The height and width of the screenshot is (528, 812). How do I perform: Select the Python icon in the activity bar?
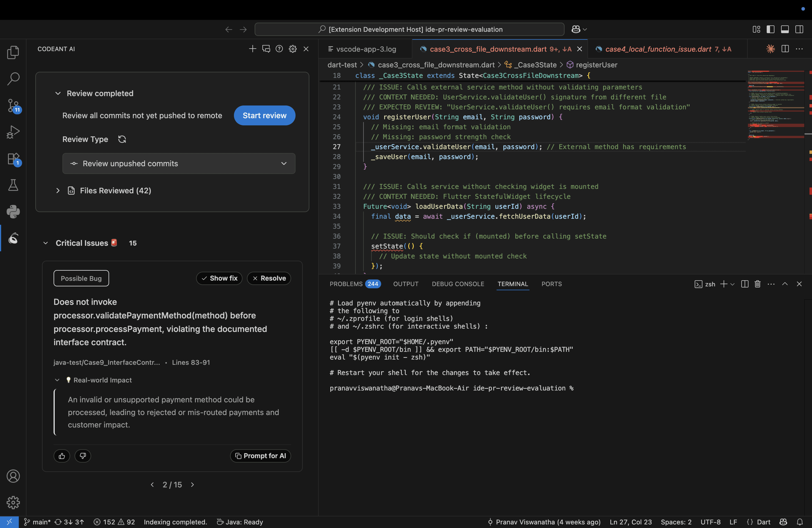(x=13, y=212)
